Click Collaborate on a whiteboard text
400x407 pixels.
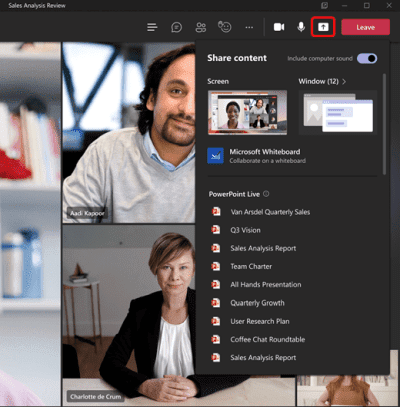[x=267, y=161]
